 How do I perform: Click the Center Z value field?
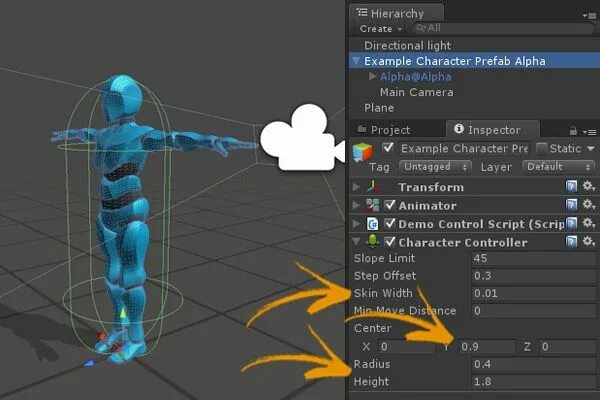pos(567,347)
